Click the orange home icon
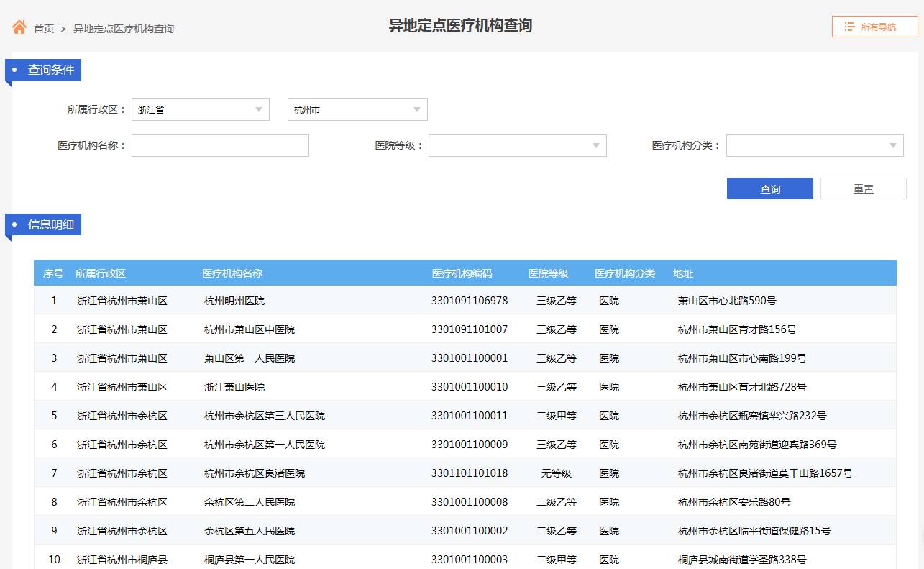Viewport: 924px width, 569px height. [19, 27]
